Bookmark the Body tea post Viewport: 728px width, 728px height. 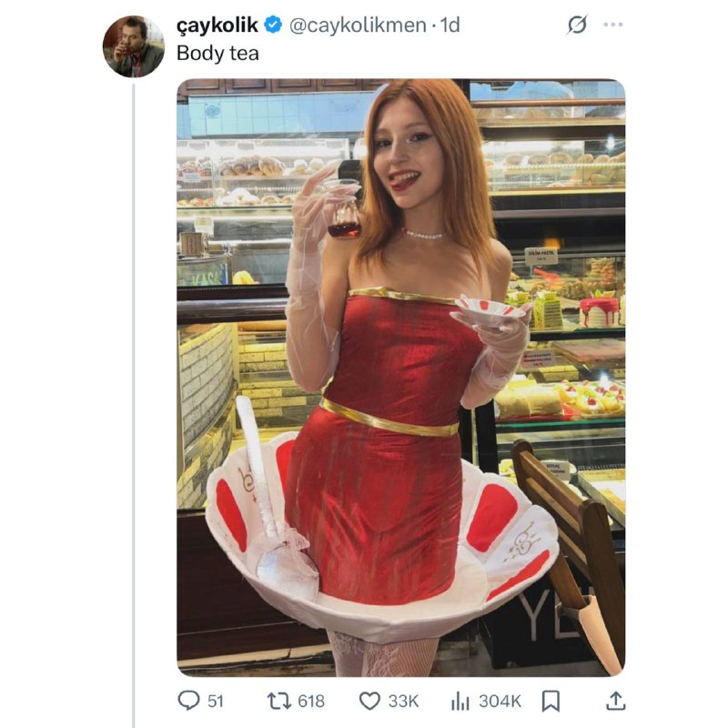tap(551, 701)
